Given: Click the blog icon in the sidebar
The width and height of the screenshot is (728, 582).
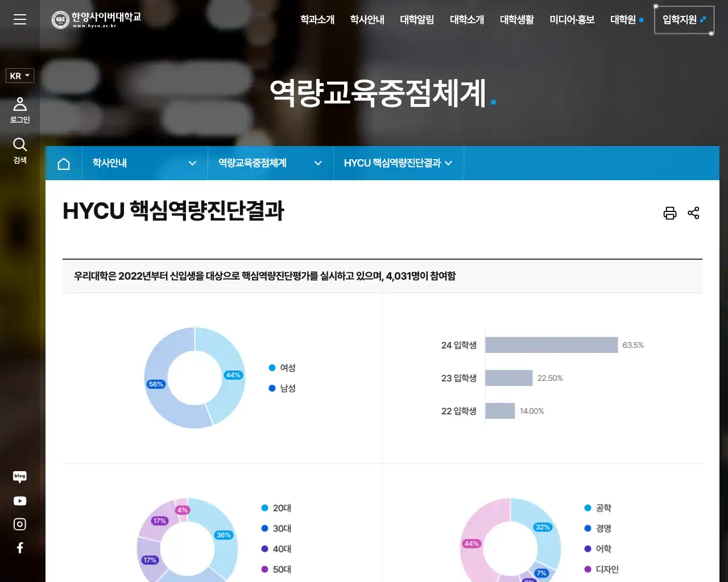Looking at the screenshot, I should (x=19, y=476).
